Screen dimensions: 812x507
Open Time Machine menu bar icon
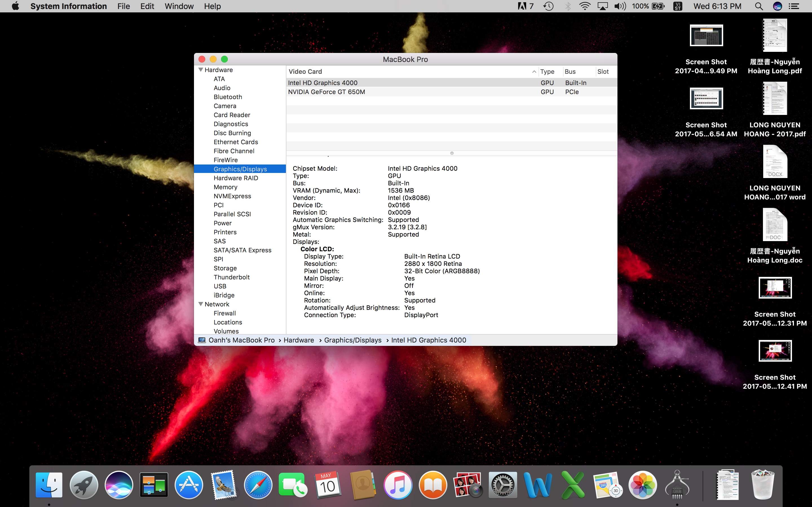click(x=548, y=6)
